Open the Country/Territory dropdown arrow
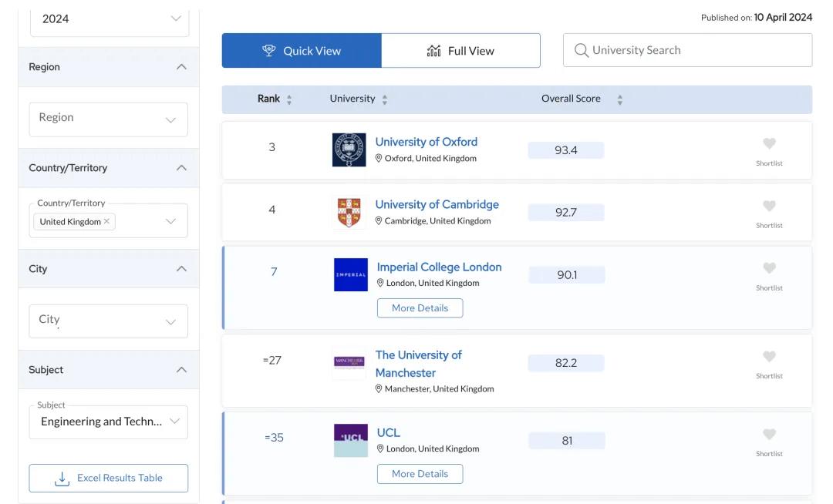Viewport: 833px width, 504px height. pyautogui.click(x=170, y=221)
